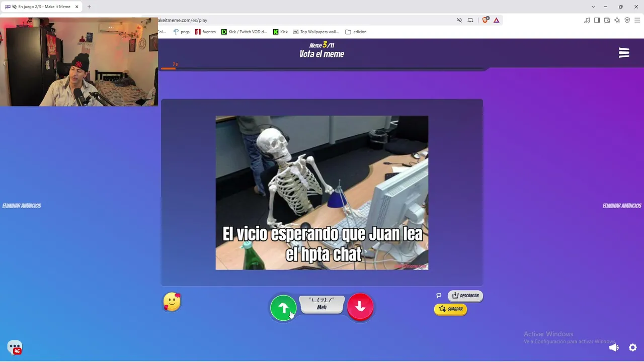The width and height of the screenshot is (644, 362).
Task: Click the Meme 3/11 counter
Action: click(x=321, y=45)
